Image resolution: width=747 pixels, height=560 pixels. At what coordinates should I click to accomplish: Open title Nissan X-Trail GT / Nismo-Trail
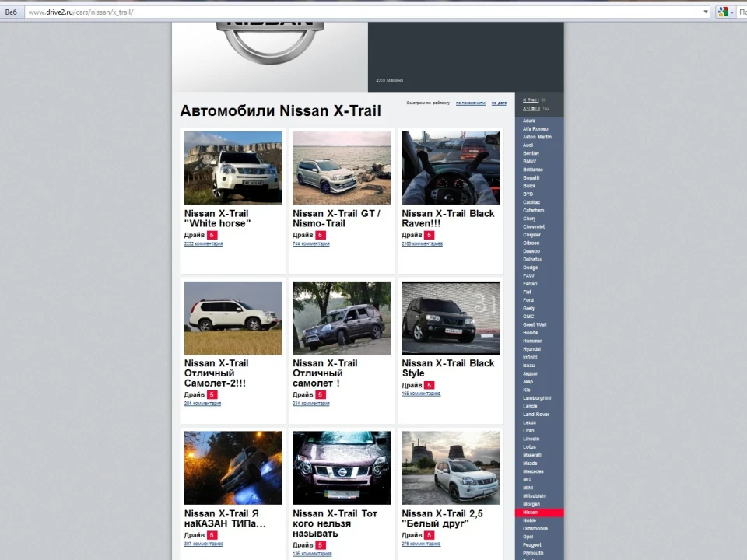pyautogui.click(x=336, y=219)
